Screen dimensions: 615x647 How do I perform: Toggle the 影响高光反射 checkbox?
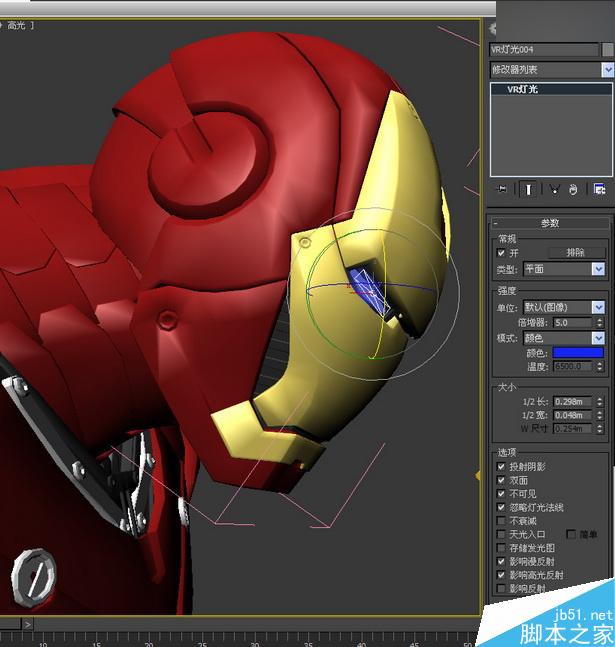click(501, 575)
